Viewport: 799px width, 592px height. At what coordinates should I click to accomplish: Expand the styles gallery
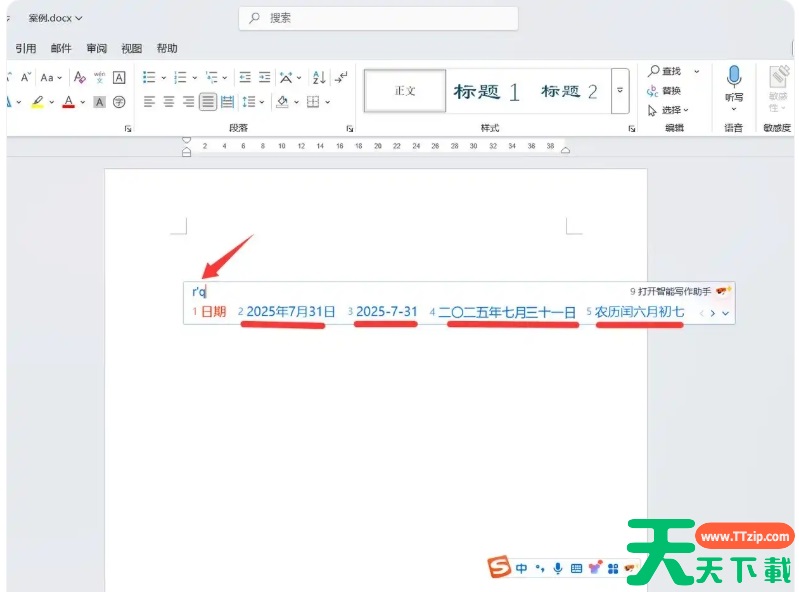(x=620, y=91)
